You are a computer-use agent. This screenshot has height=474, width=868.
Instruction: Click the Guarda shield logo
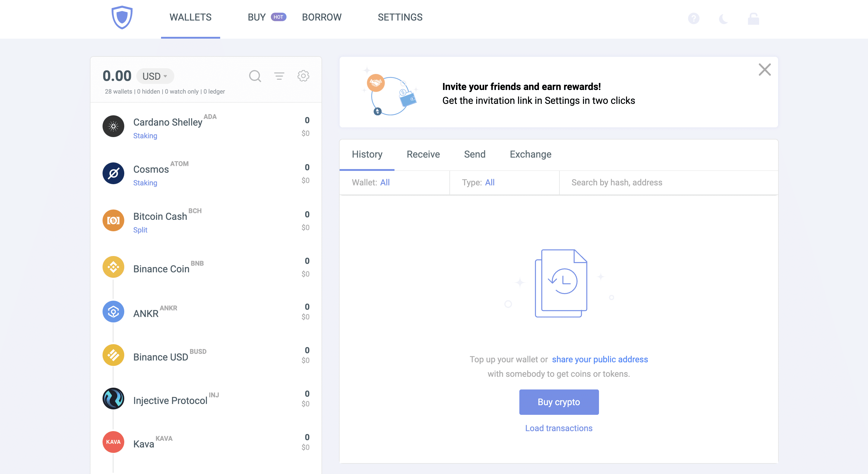coord(122,17)
